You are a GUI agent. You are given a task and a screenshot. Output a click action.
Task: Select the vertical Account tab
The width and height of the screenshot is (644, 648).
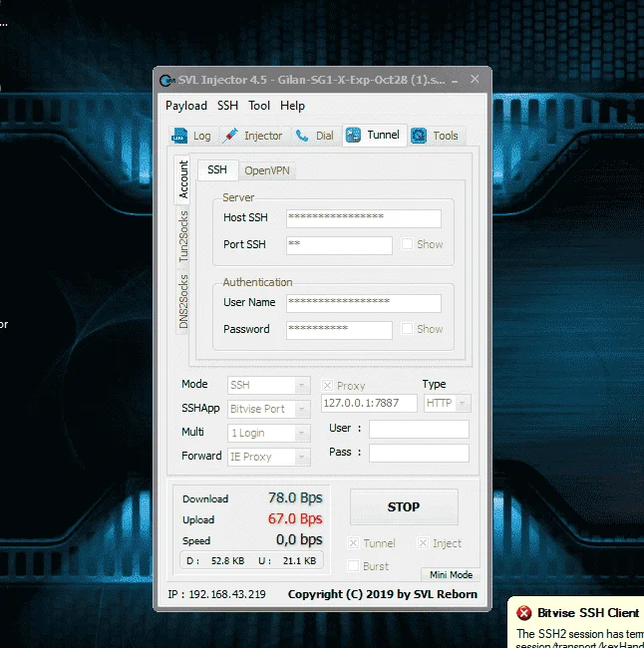[182, 179]
